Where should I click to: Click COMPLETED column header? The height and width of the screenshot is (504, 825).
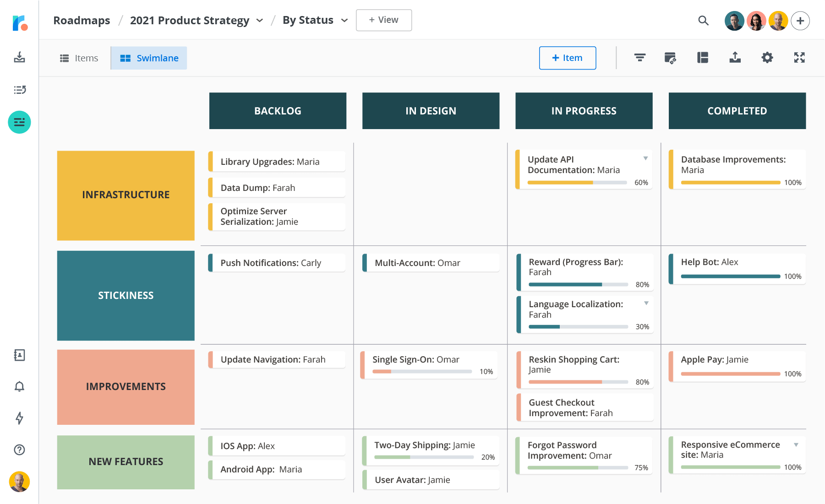point(737,111)
